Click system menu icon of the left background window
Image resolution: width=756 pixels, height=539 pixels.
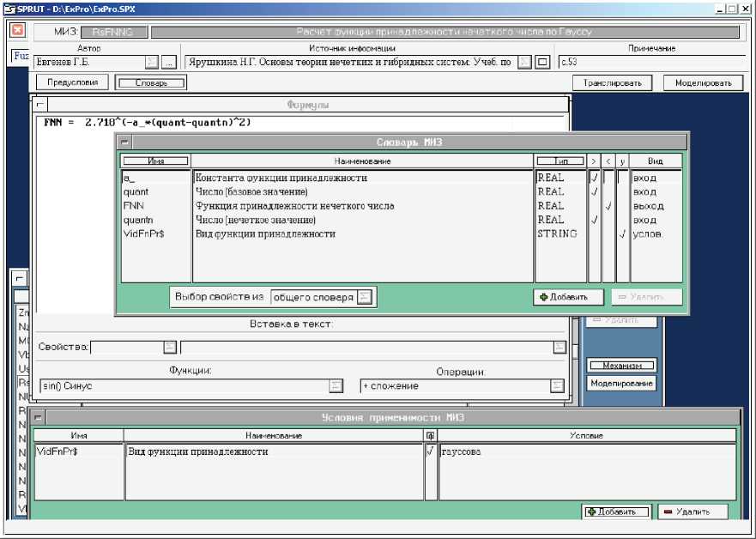pos(19,278)
